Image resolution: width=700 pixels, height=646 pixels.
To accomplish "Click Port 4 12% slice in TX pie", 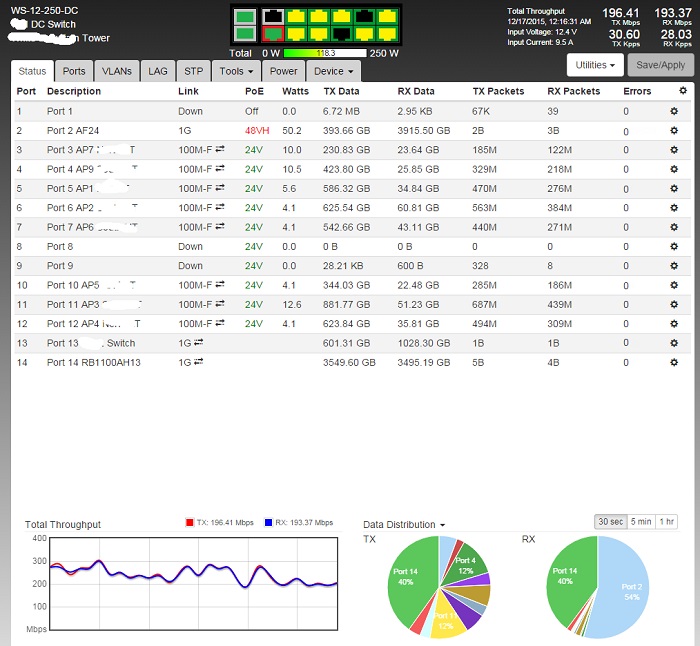I will tap(468, 565).
